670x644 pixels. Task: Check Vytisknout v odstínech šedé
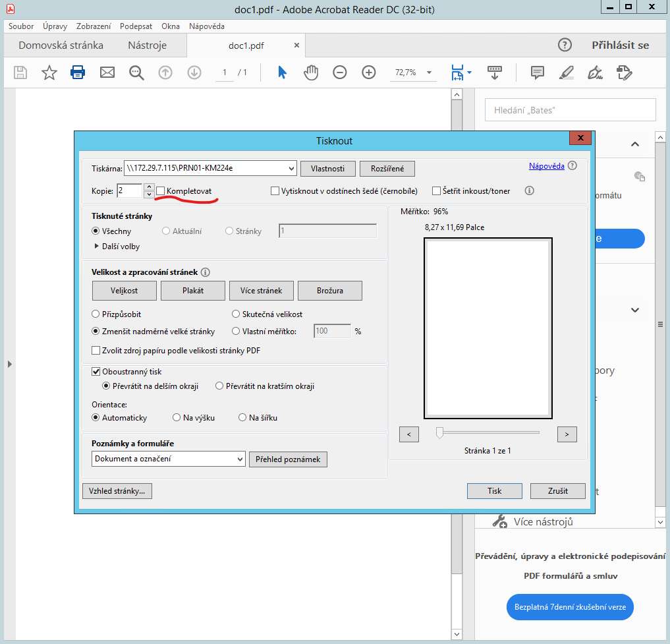coord(275,190)
